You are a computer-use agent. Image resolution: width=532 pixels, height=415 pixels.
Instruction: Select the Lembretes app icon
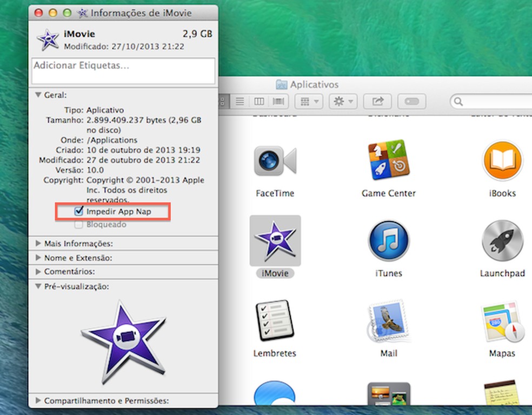[x=275, y=320]
